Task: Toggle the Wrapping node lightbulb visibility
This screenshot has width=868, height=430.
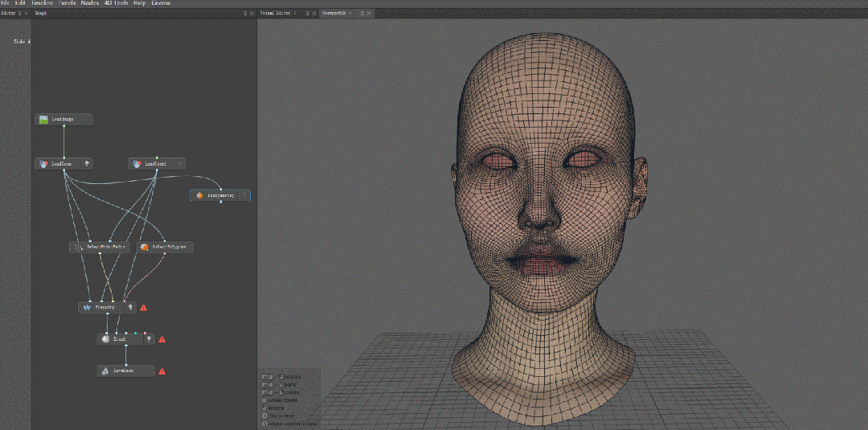Action: pos(129,307)
